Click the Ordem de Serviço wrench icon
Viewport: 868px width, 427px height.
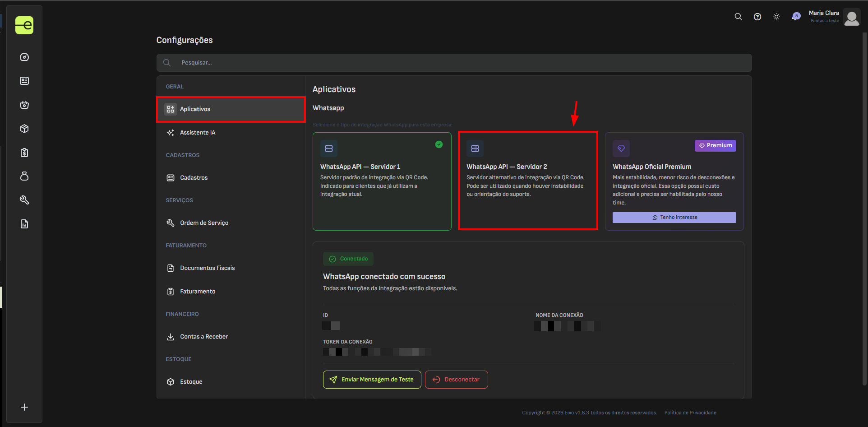pos(171,223)
